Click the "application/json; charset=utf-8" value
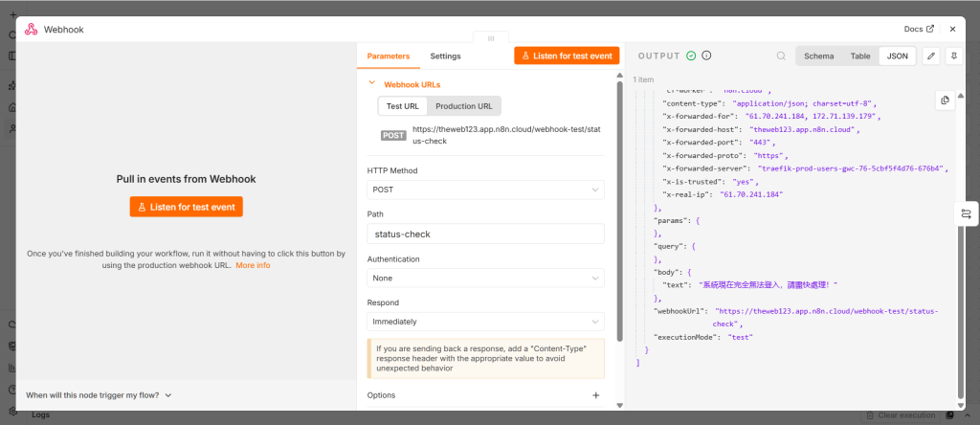Viewport: 980px width, 425px height. (x=804, y=103)
